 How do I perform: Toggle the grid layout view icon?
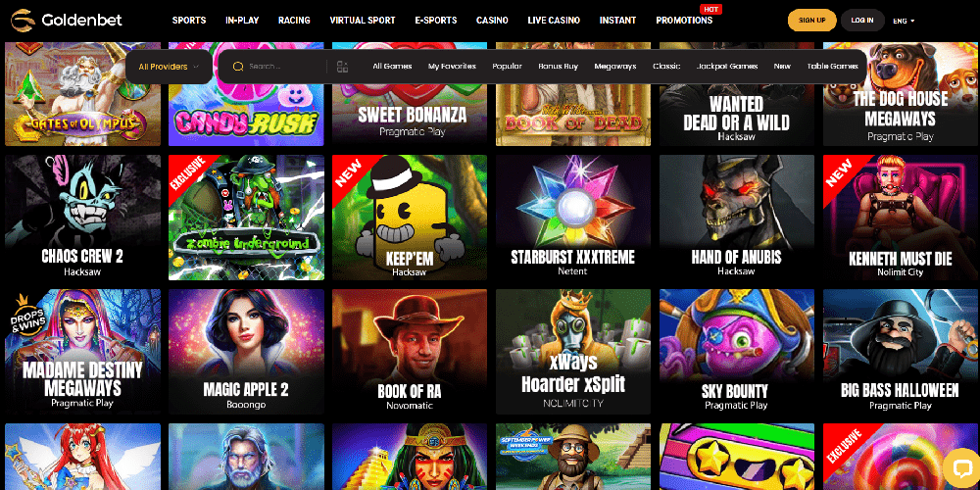coord(342,67)
